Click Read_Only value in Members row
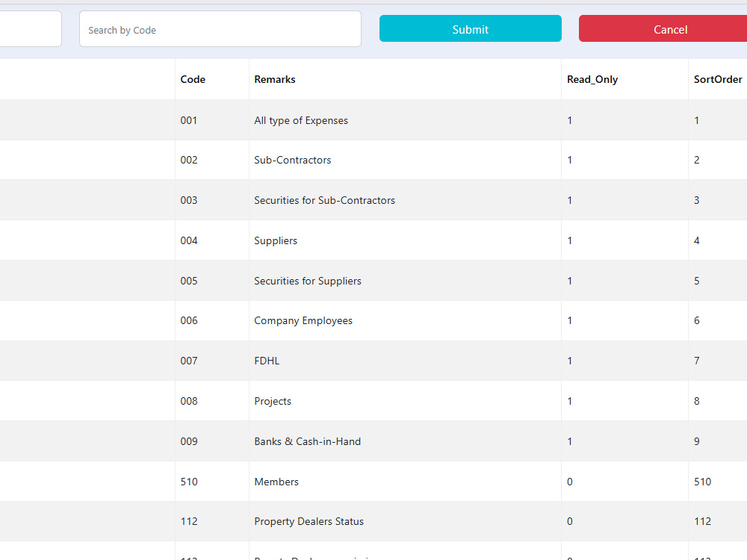The width and height of the screenshot is (747, 560). 570,482
